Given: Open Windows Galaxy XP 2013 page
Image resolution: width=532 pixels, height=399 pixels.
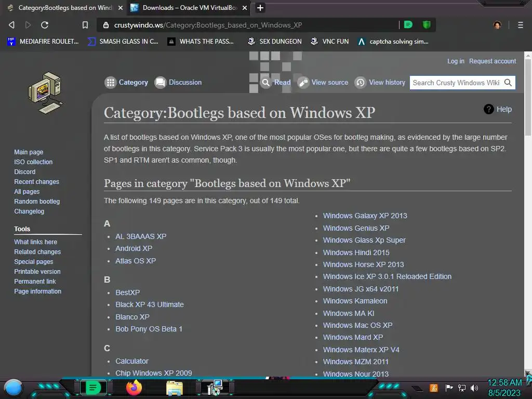Looking at the screenshot, I should tap(365, 216).
